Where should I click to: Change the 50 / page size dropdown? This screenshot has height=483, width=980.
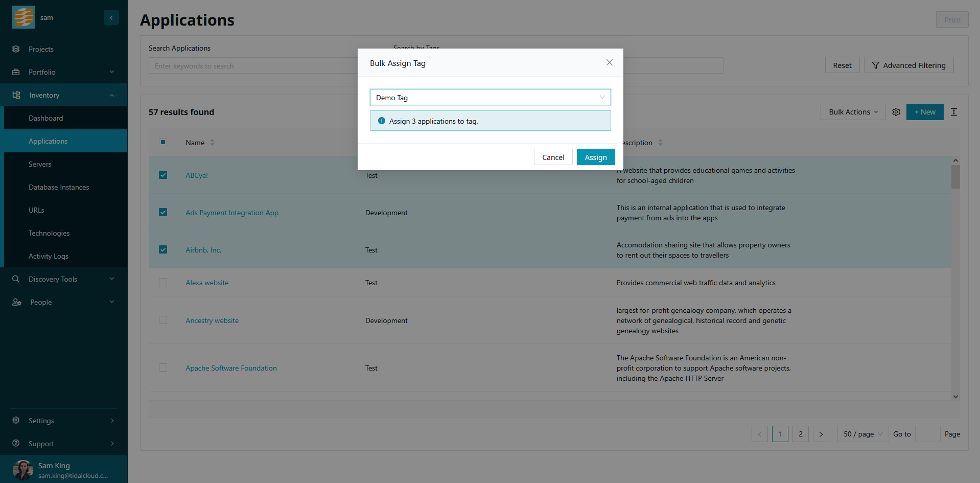[862, 434]
